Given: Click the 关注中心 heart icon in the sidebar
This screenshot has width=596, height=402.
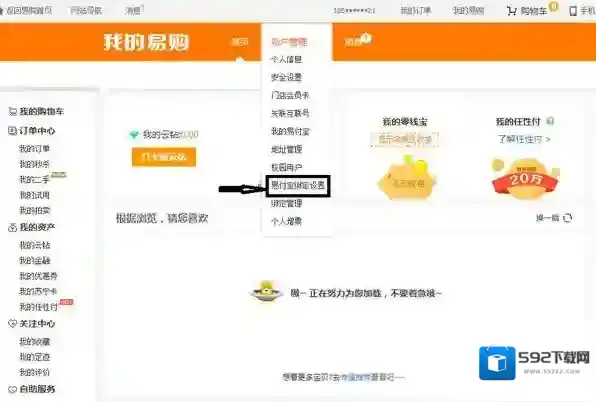Looking at the screenshot, I should pos(12,323).
